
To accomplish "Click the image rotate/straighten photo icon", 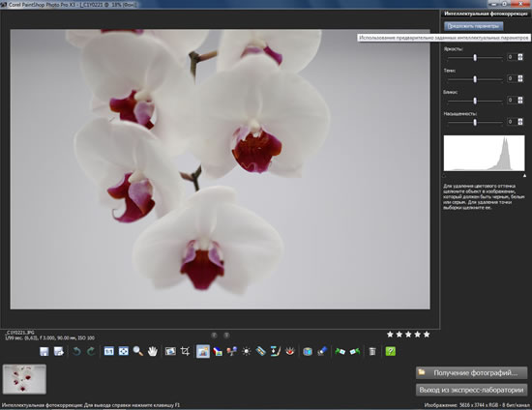I will pyautogui.click(x=170, y=351).
